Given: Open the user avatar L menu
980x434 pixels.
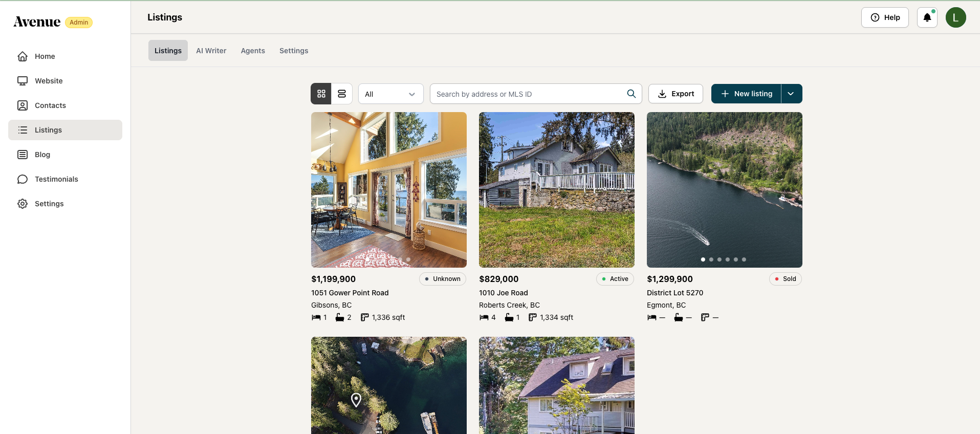Looking at the screenshot, I should 955,17.
